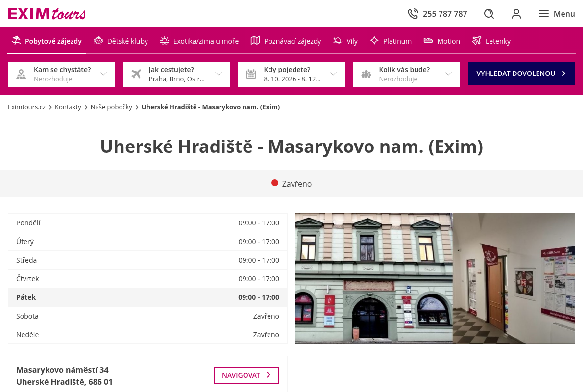588x392 pixels.
Task: Call the number 255 787 787
Action: (445, 14)
